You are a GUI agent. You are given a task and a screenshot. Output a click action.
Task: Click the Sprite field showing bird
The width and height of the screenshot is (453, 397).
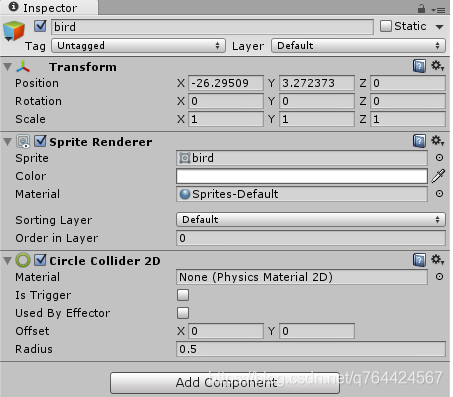pos(302,158)
